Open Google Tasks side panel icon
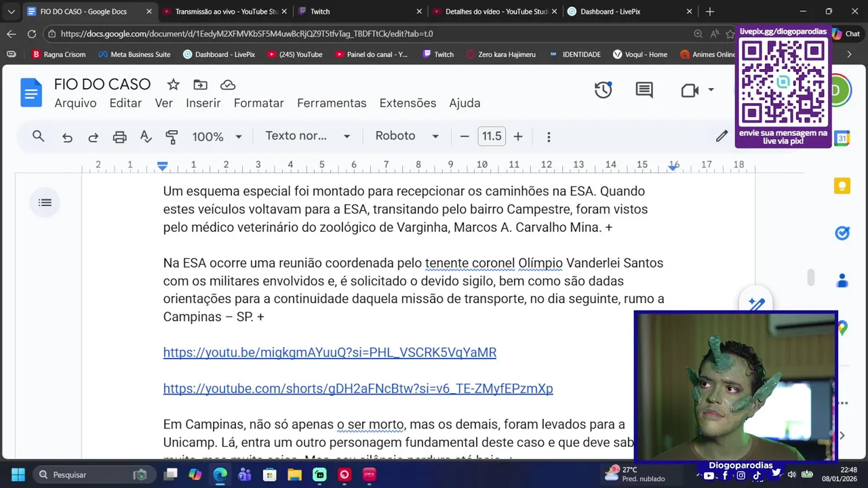 [x=842, y=233]
